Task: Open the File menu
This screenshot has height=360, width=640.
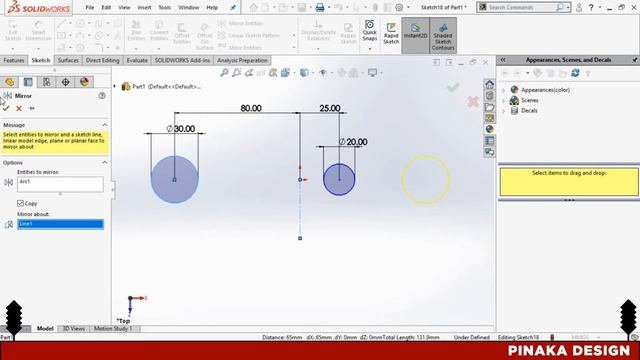Action: coord(90,7)
